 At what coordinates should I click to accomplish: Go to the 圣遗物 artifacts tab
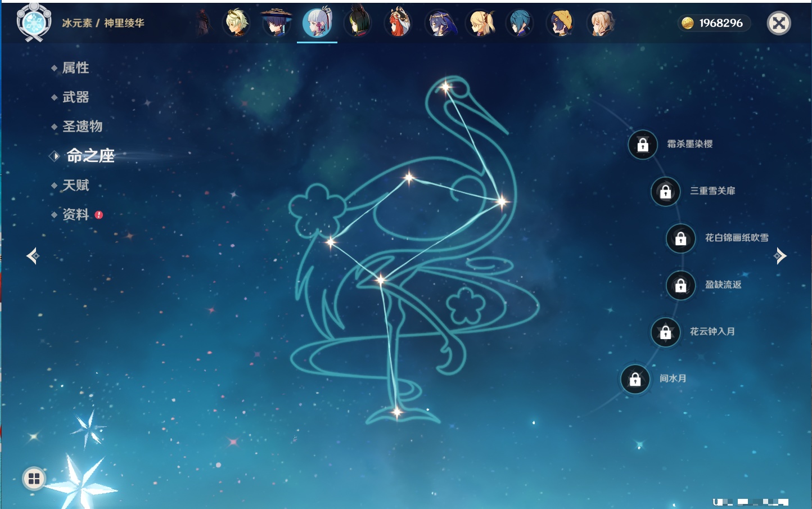point(82,127)
